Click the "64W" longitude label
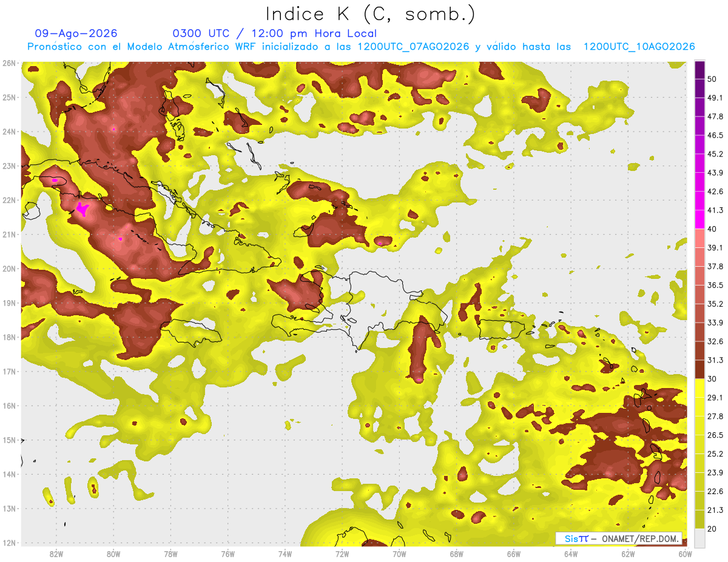This screenshot has width=728, height=562. point(571,554)
